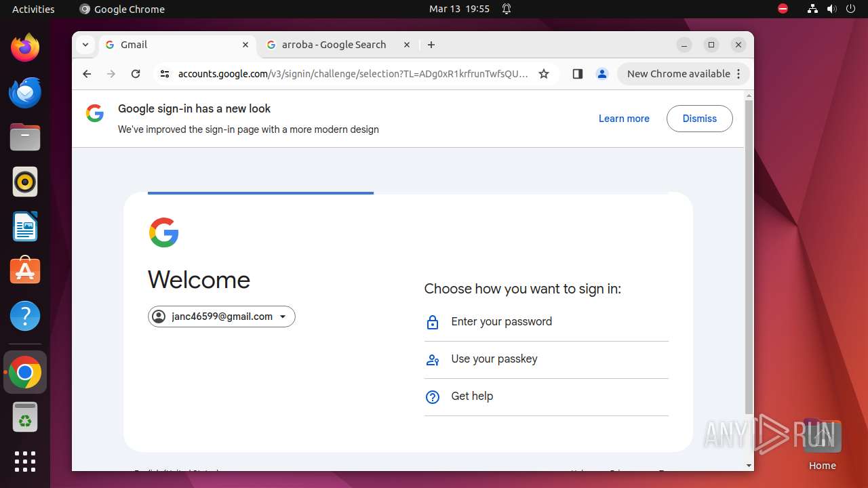The image size is (868, 488).
Task: Close the Gmail tab
Action: tap(245, 45)
